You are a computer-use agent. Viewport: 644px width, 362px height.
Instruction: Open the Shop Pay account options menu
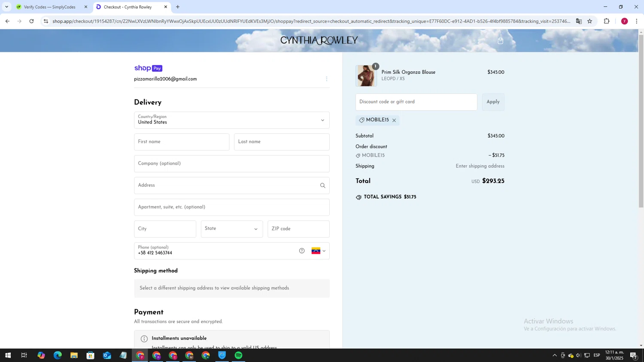(327, 79)
